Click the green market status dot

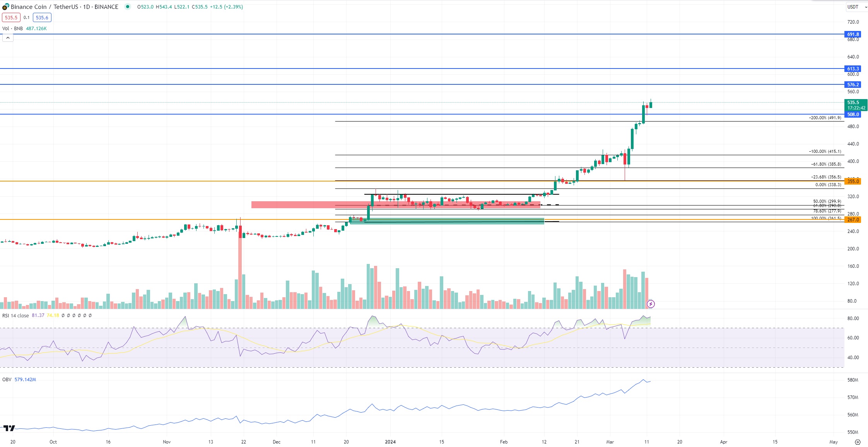[128, 7]
